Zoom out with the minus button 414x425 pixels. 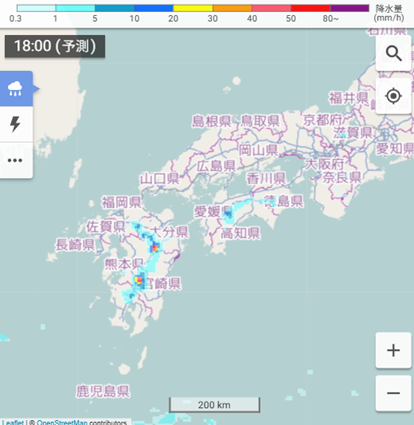(393, 393)
